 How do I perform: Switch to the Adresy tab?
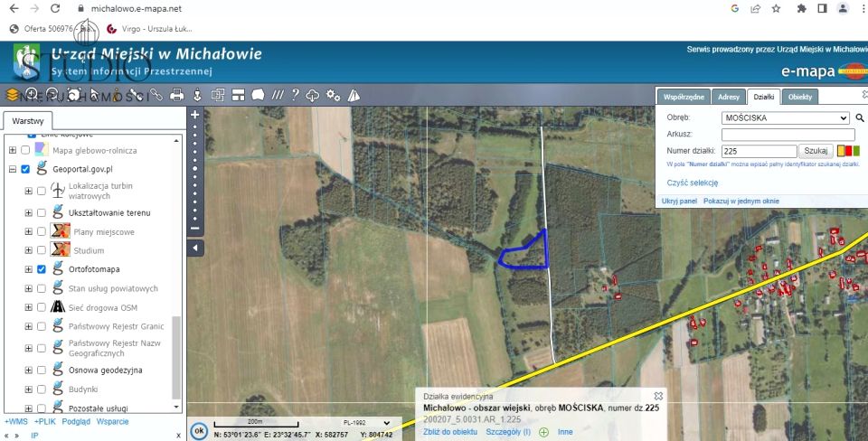click(x=729, y=97)
